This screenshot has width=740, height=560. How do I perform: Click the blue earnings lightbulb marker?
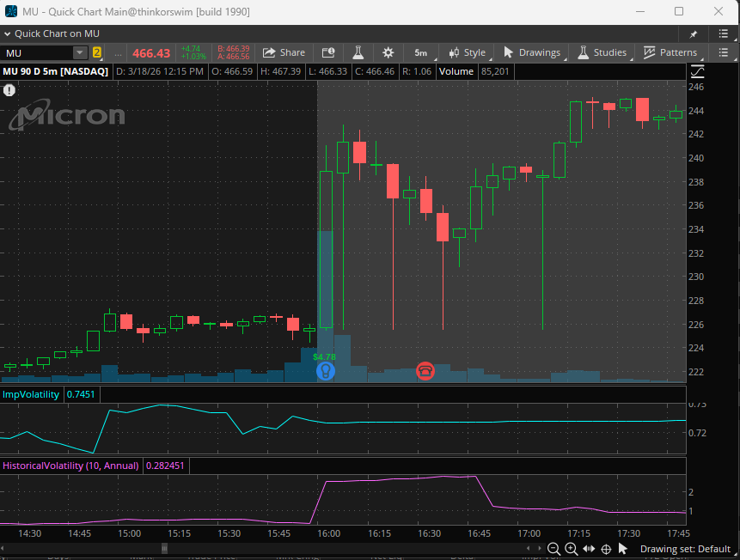coord(325,371)
